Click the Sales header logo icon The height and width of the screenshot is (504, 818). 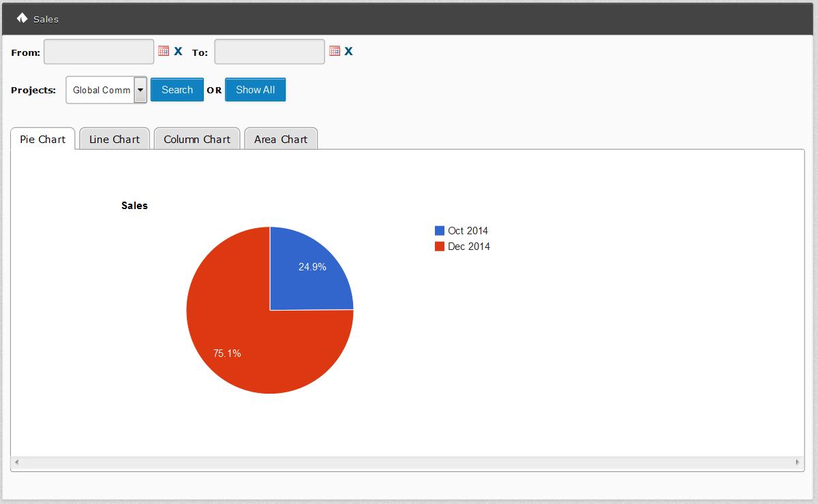pos(22,18)
